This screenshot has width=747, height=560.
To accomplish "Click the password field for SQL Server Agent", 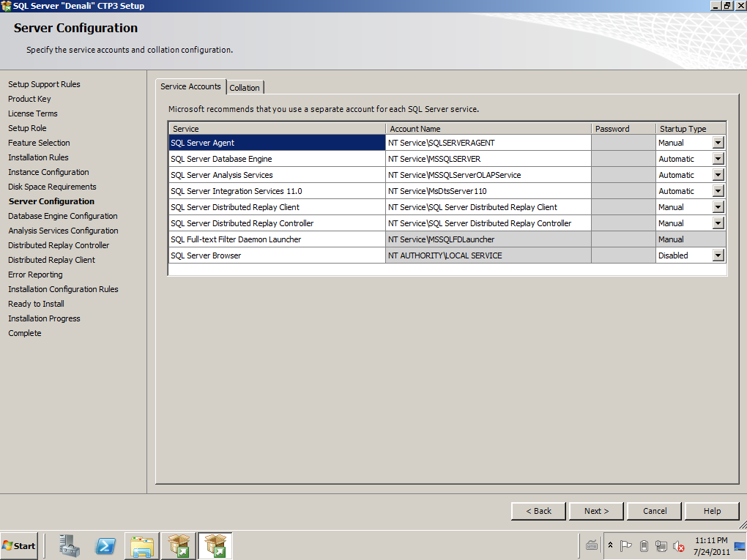I will click(624, 143).
